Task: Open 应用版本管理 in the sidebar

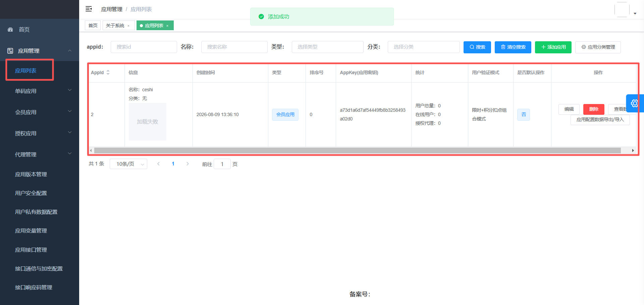Action: (31, 174)
